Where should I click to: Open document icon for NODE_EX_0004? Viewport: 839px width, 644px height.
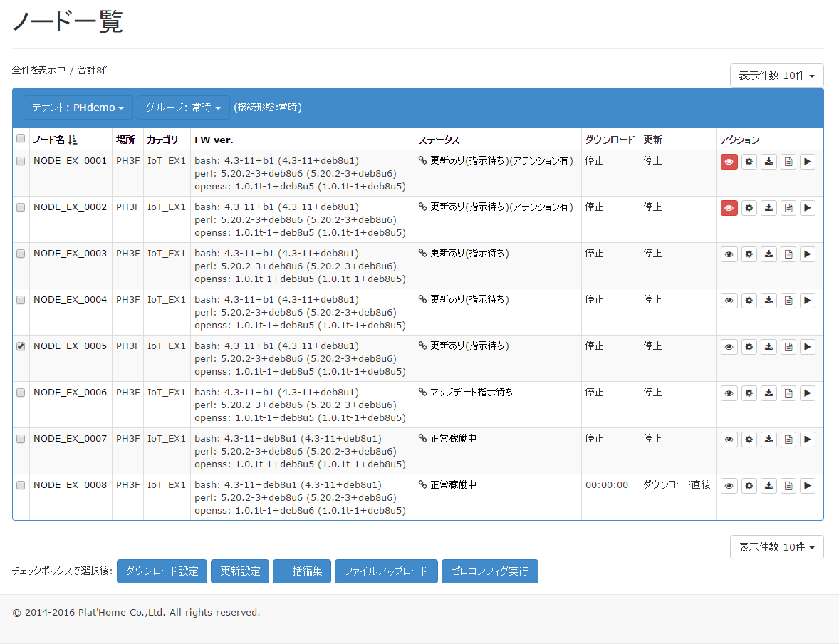click(788, 301)
